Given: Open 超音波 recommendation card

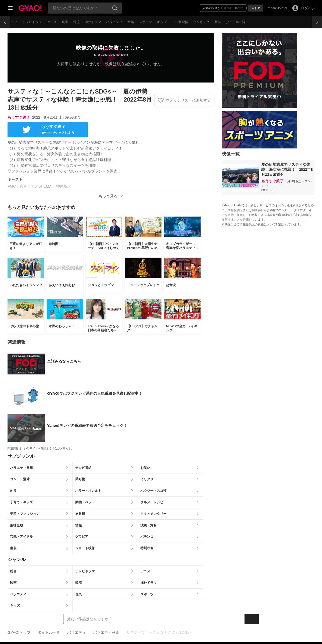Looking at the screenshot, I should (182, 274).
